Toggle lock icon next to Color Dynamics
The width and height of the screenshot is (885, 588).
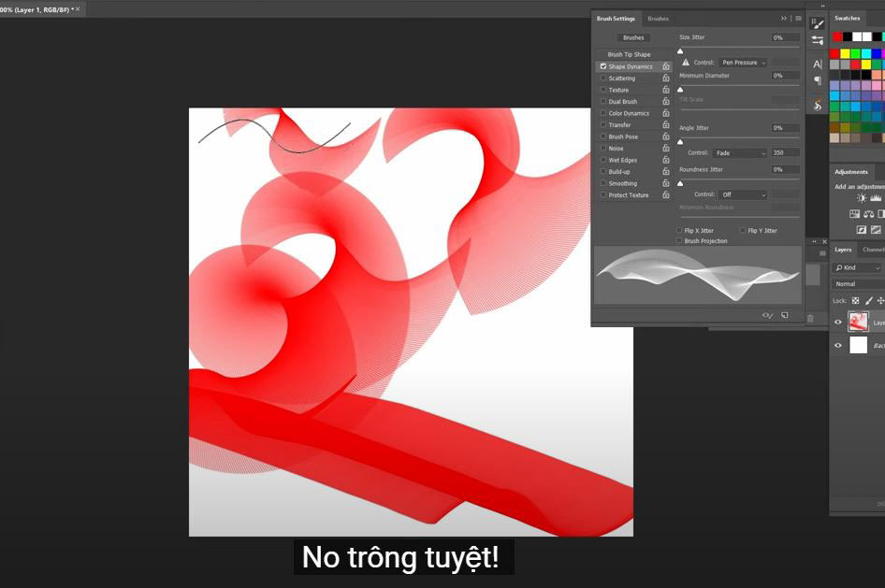point(666,113)
